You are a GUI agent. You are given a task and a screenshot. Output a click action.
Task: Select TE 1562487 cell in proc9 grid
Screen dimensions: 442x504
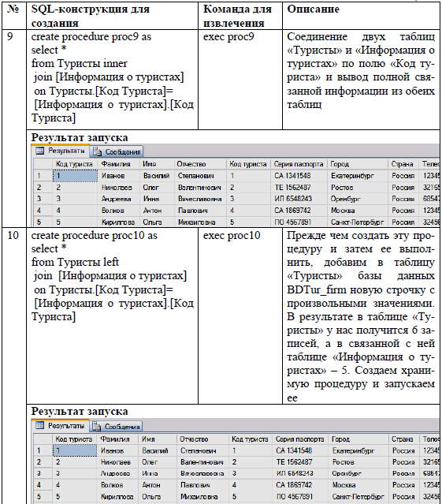pyautogui.click(x=299, y=188)
